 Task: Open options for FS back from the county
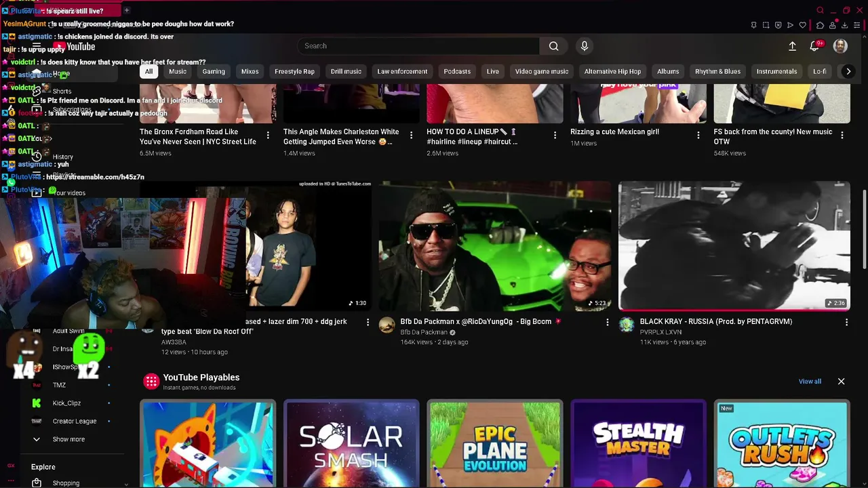click(x=842, y=135)
